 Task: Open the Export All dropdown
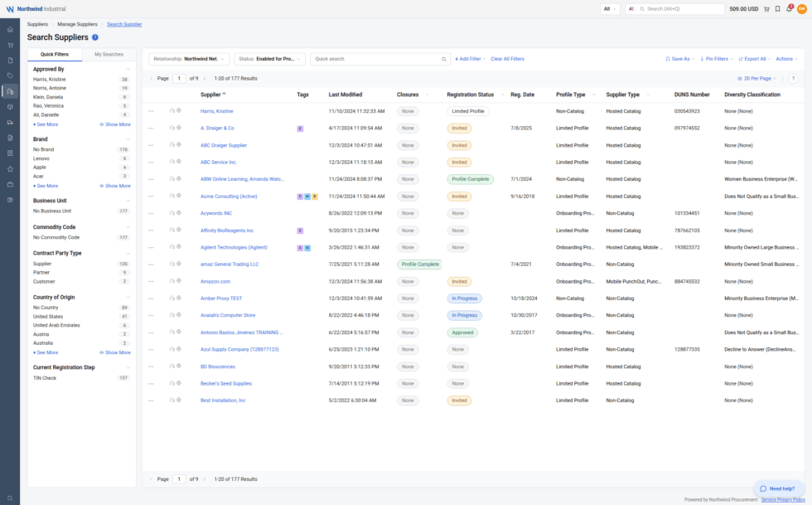(x=755, y=59)
